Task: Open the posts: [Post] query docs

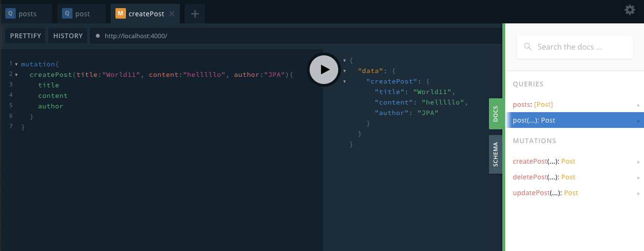Action: [574, 105]
